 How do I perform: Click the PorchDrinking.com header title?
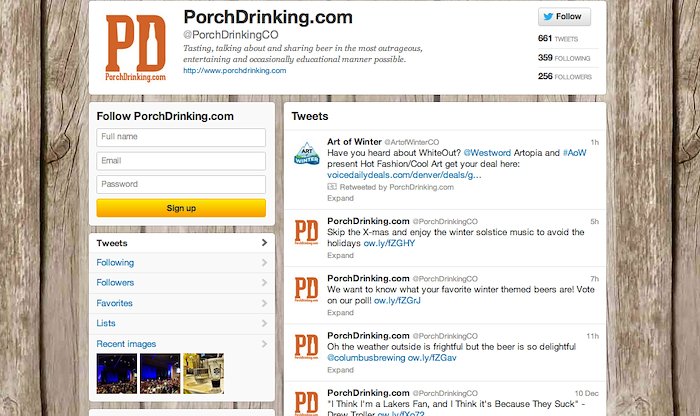tap(268, 17)
